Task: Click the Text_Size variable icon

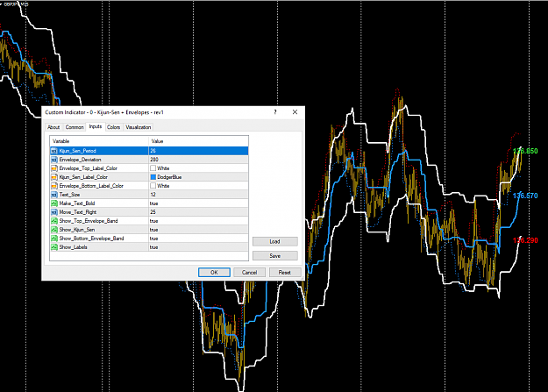Action: (x=54, y=195)
